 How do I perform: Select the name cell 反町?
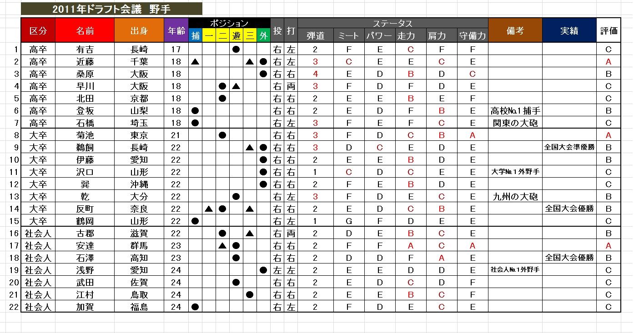click(85, 209)
